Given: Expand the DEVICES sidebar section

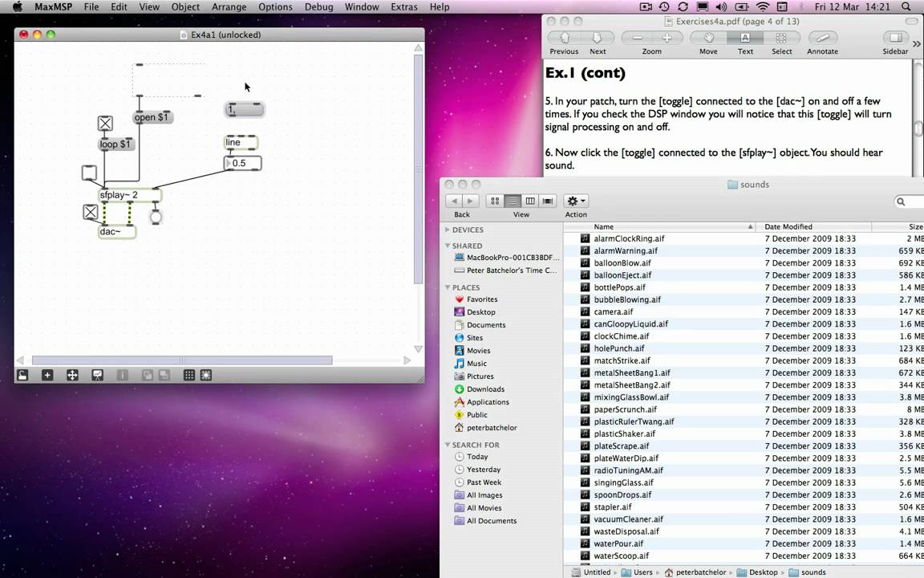Looking at the screenshot, I should pos(448,230).
